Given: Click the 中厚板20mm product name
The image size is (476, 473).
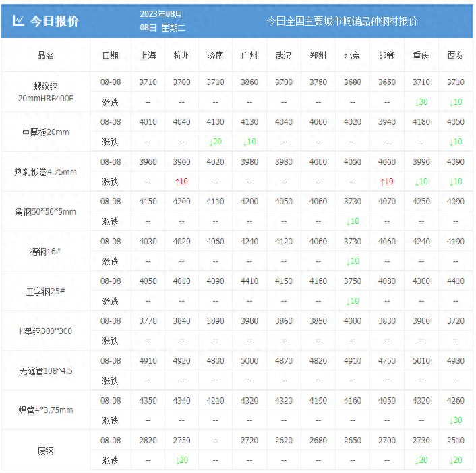Looking at the screenshot, I should click(x=46, y=132).
